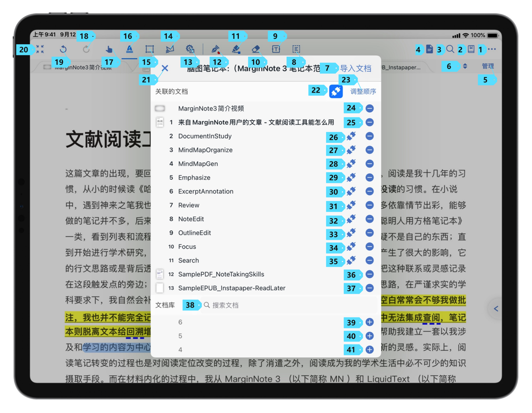Click the greyed redo arrow icon
Screen dimensions: 532x413
[x=86, y=49]
